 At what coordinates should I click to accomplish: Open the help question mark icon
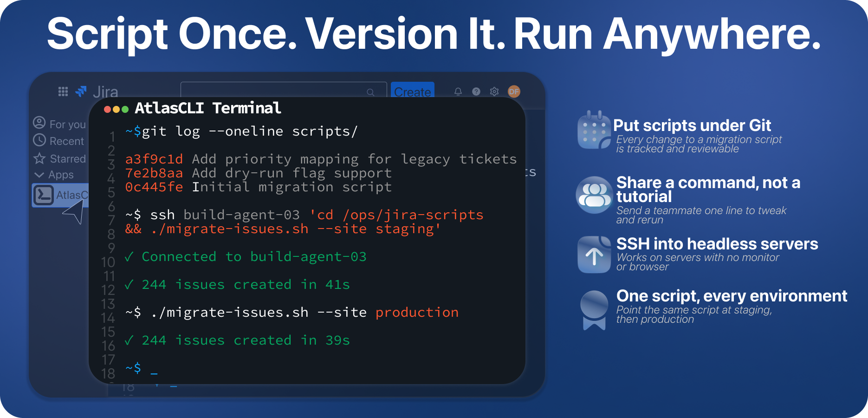point(476,91)
